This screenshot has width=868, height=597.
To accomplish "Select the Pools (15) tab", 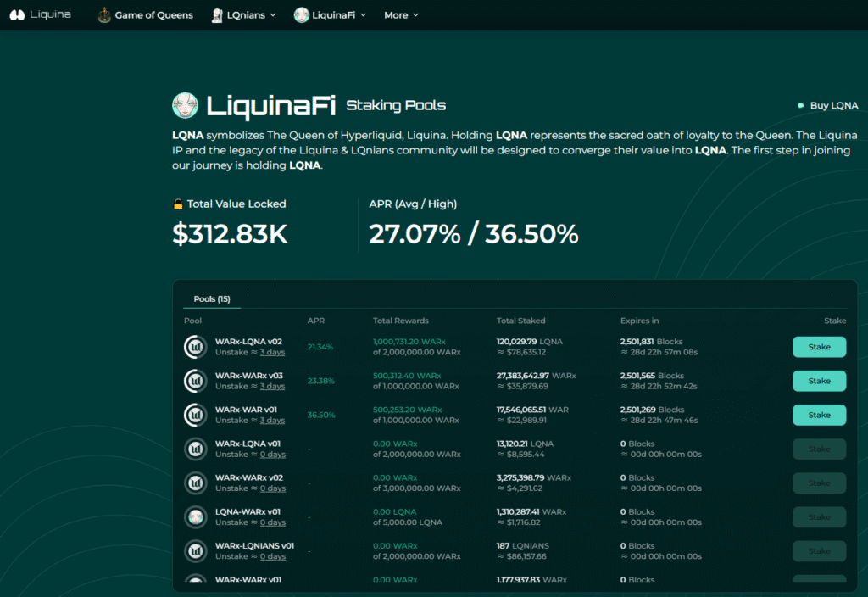I will coord(212,299).
